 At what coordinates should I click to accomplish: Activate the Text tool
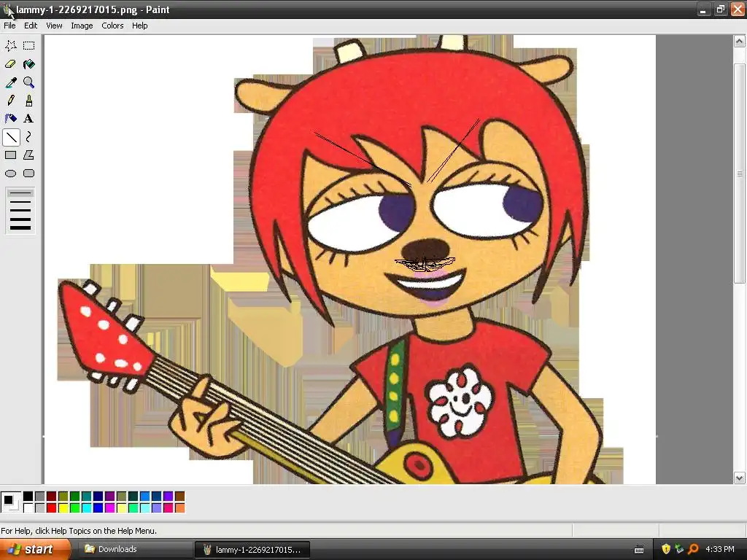(28, 119)
